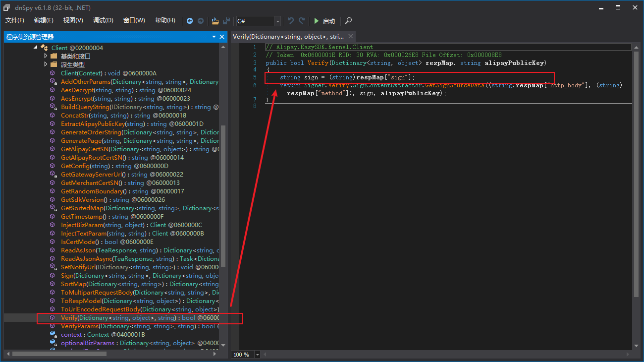This screenshot has height=362, width=644.
Task: Click the method icon beside AesDecrypt
Action: click(53, 90)
